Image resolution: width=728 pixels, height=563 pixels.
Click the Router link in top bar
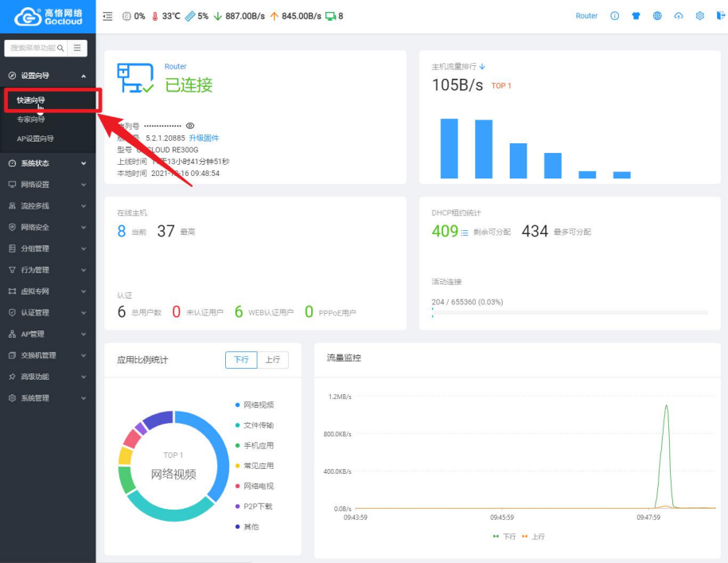click(586, 16)
